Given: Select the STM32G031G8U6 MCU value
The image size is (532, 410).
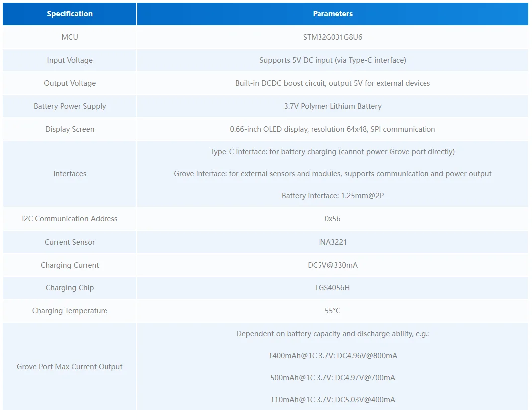Looking at the screenshot, I should (332, 37).
